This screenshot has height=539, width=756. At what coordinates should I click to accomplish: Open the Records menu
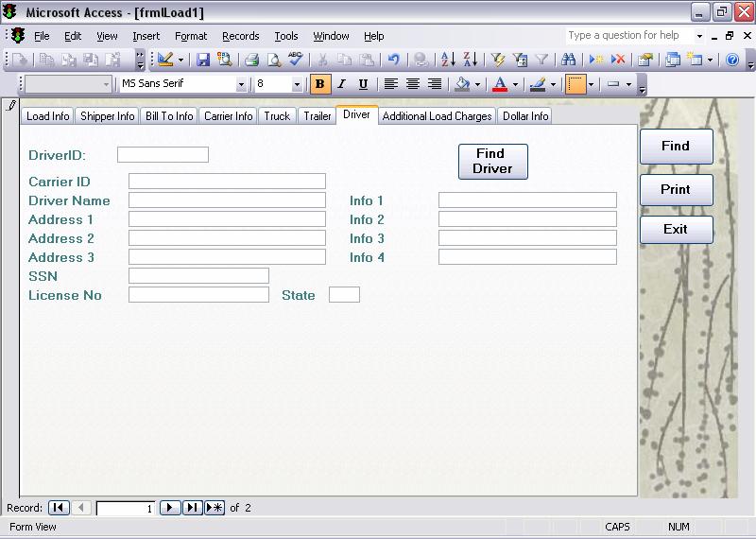click(240, 36)
